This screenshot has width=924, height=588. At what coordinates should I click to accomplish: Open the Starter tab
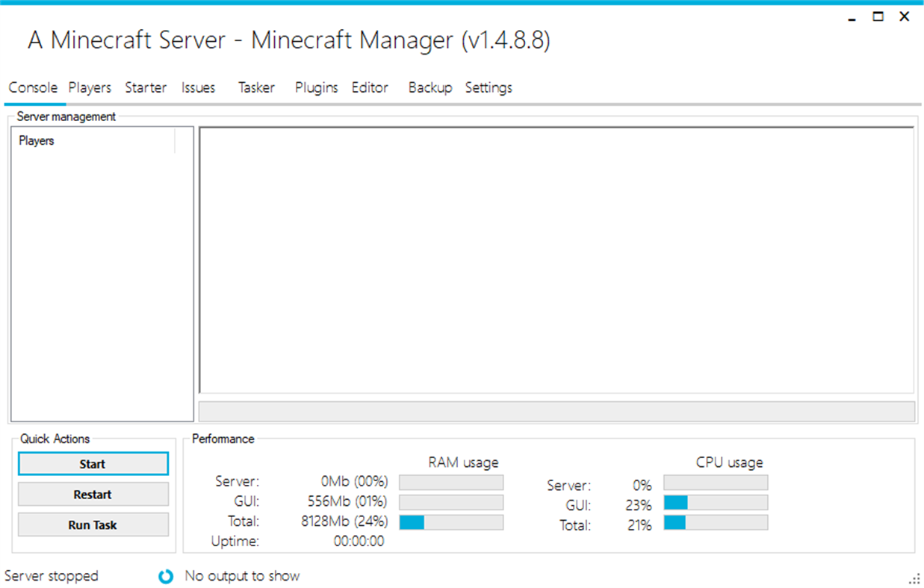click(x=146, y=87)
